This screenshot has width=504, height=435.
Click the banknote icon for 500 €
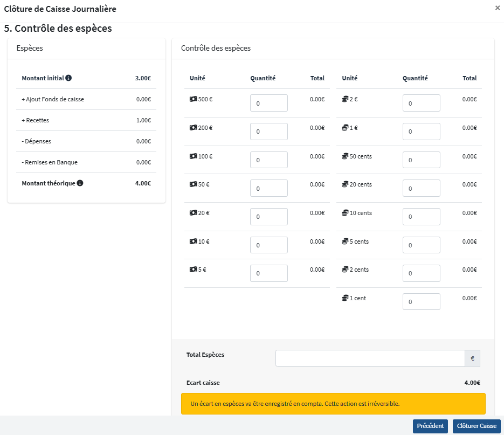tap(193, 100)
